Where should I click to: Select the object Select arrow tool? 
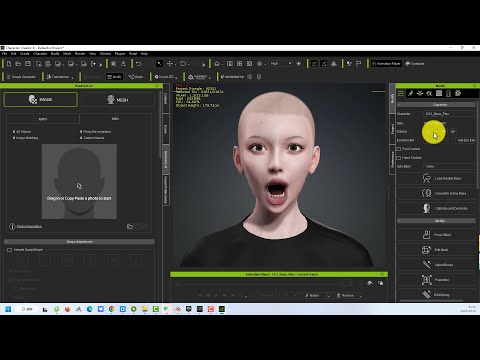pyautogui.click(x=160, y=63)
